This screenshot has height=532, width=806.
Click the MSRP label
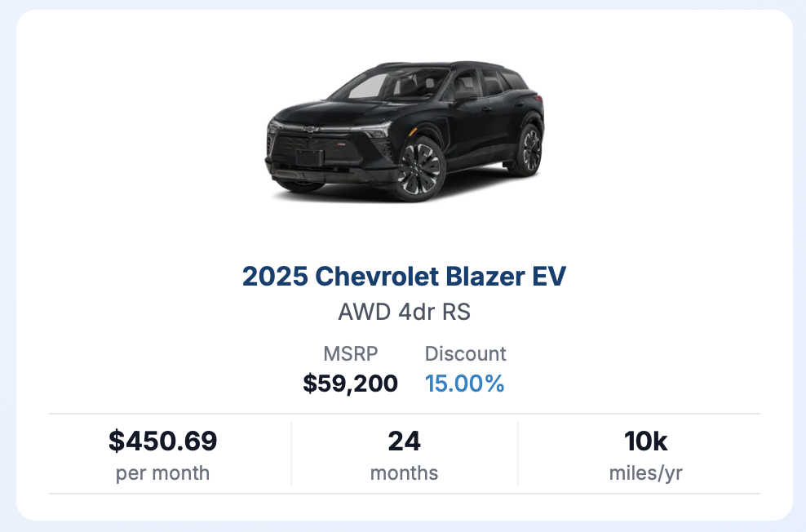pyautogui.click(x=351, y=353)
